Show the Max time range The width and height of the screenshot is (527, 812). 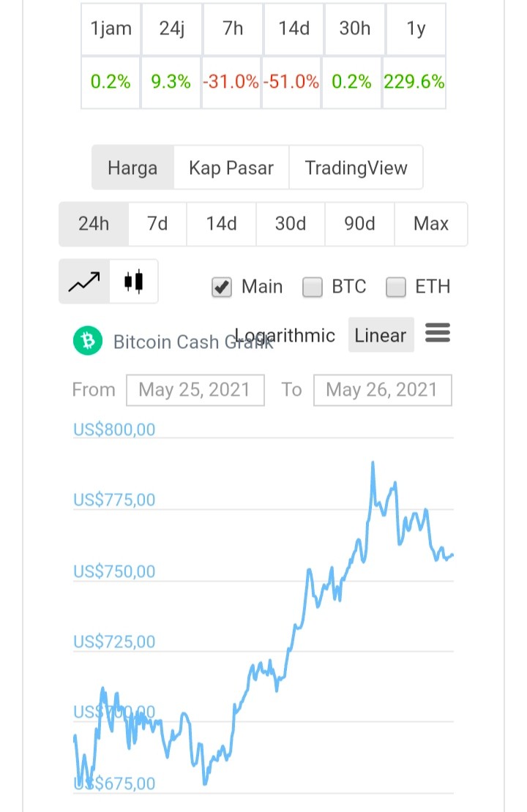click(x=430, y=224)
